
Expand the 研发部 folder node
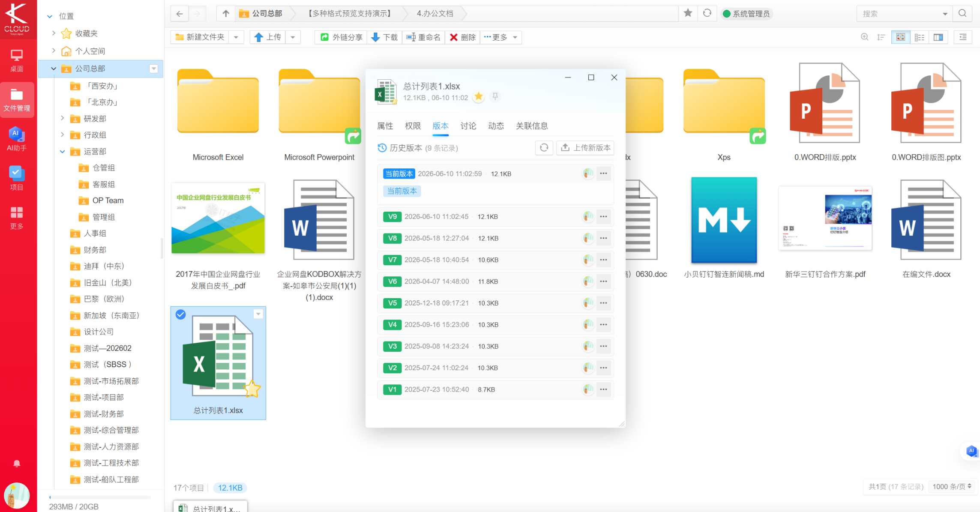point(63,118)
